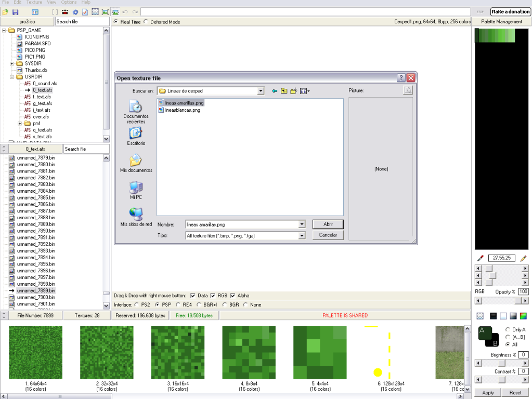
Task: Click the color grid table toolbar icon
Action: coord(35,12)
